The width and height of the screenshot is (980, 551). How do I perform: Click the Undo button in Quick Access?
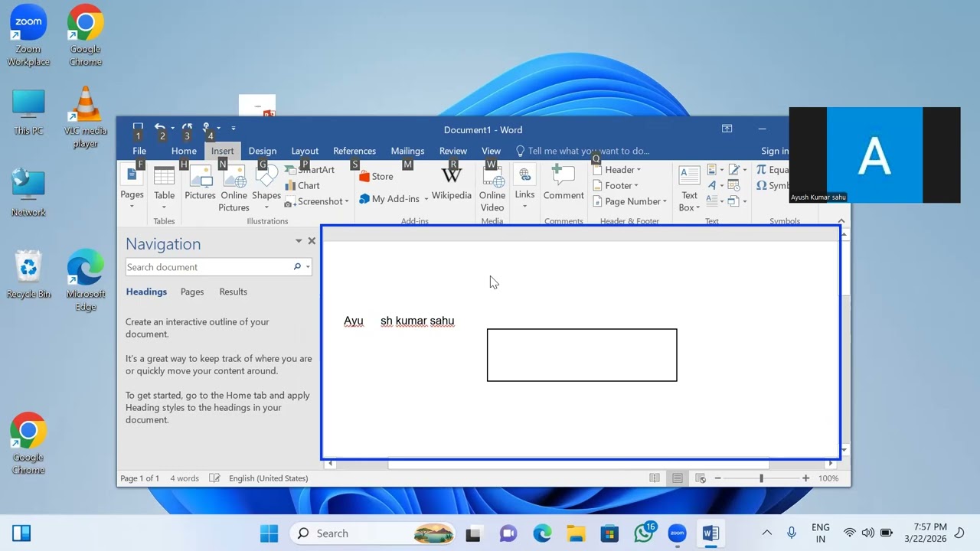(159, 128)
